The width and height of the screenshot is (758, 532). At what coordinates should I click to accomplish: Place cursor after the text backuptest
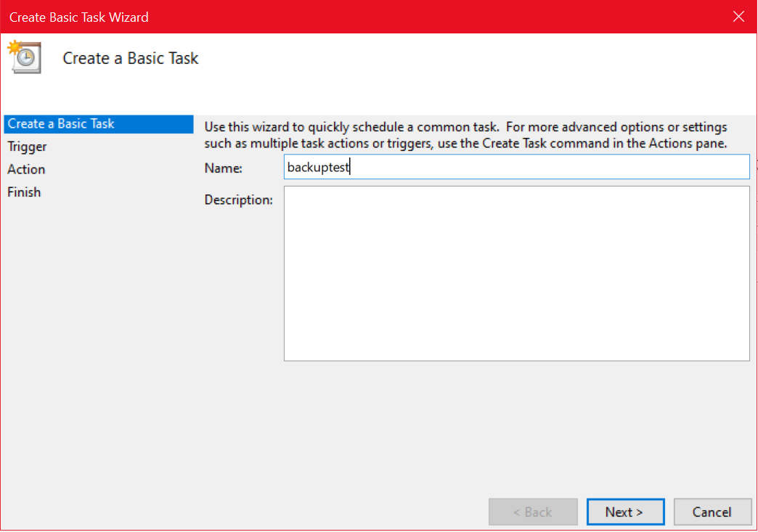point(351,167)
